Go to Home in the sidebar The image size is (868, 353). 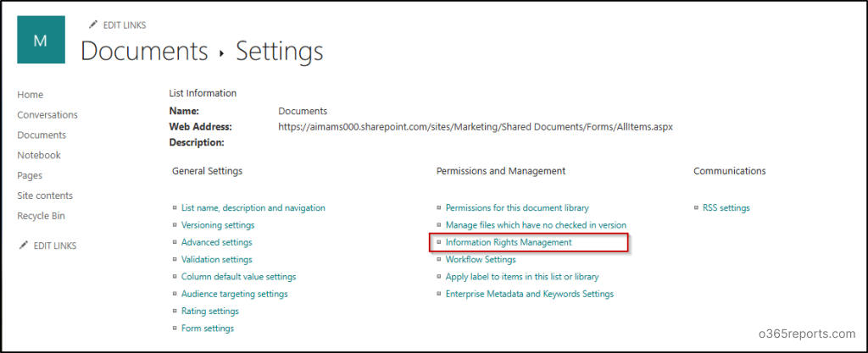[30, 95]
